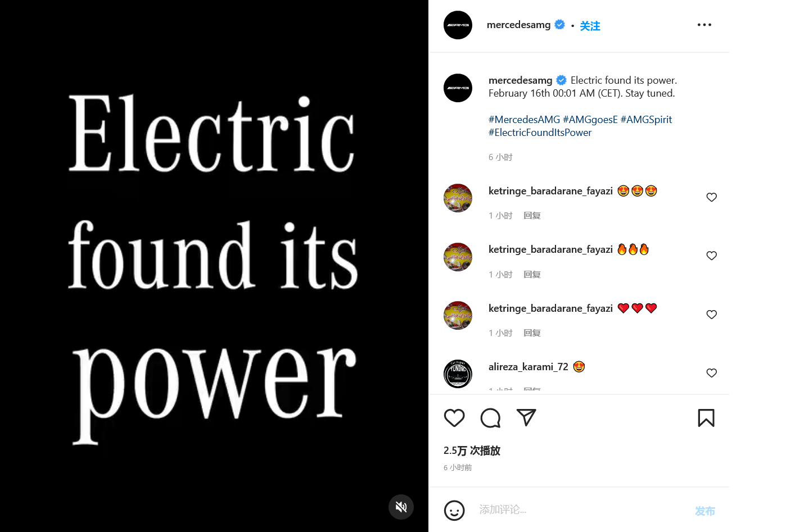Viewport: 786px width, 532px height.
Task: Reply to the fire emoji comment
Action: 532,275
